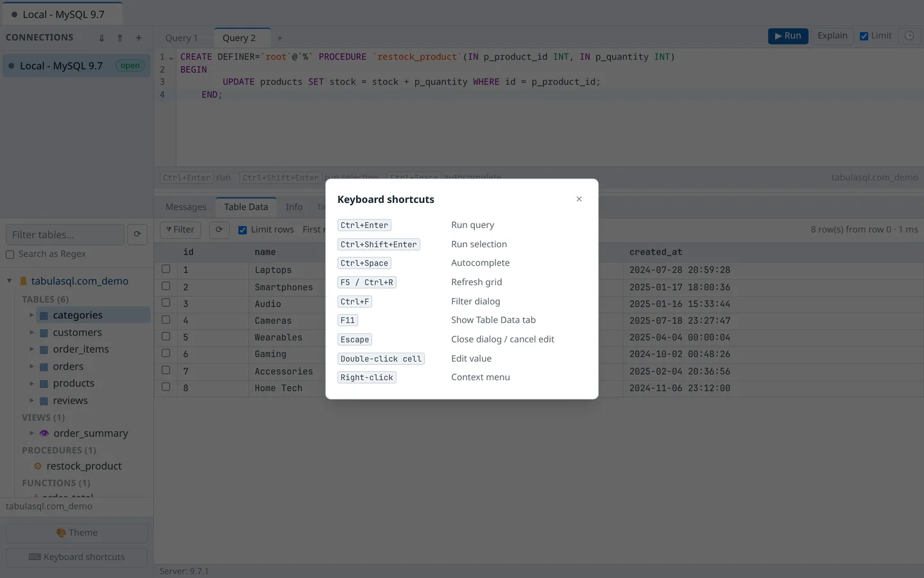The width and height of the screenshot is (924, 578).
Task: Open the Filter button in grid toolbar
Action: (x=180, y=229)
